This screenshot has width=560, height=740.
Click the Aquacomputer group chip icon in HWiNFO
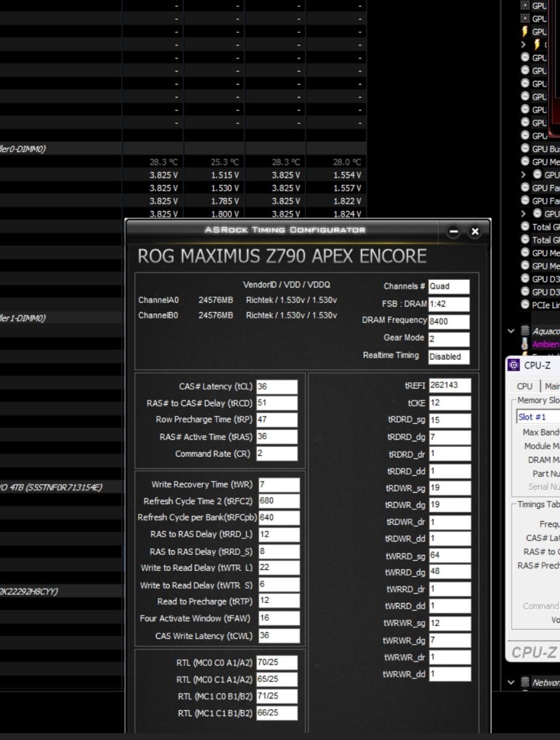[x=525, y=331]
